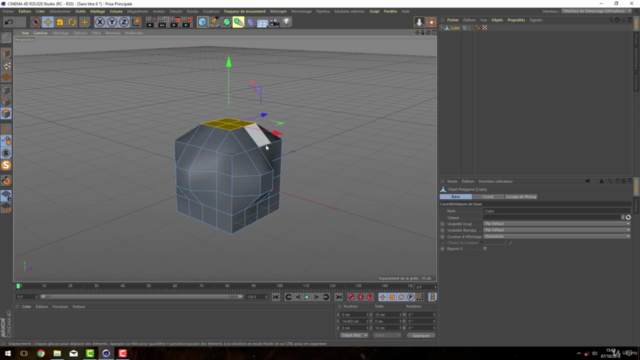Click Position Y coordinate field
The width and height of the screenshot is (640, 360).
tap(354, 321)
